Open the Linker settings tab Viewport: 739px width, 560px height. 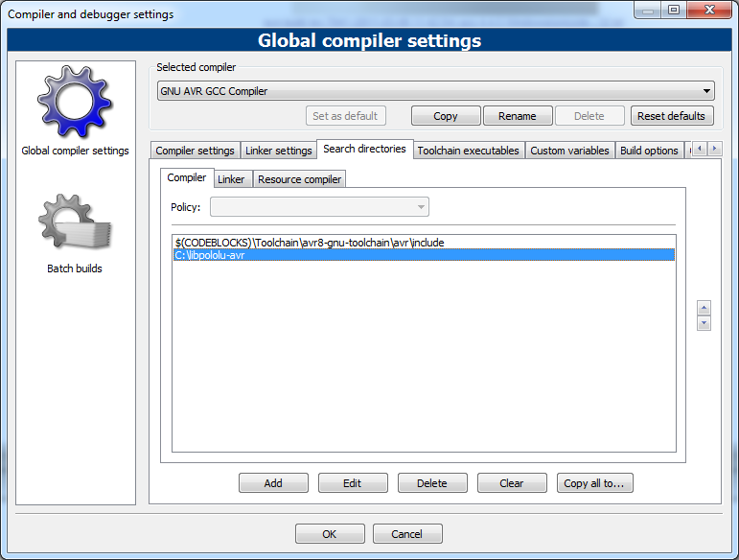(280, 151)
